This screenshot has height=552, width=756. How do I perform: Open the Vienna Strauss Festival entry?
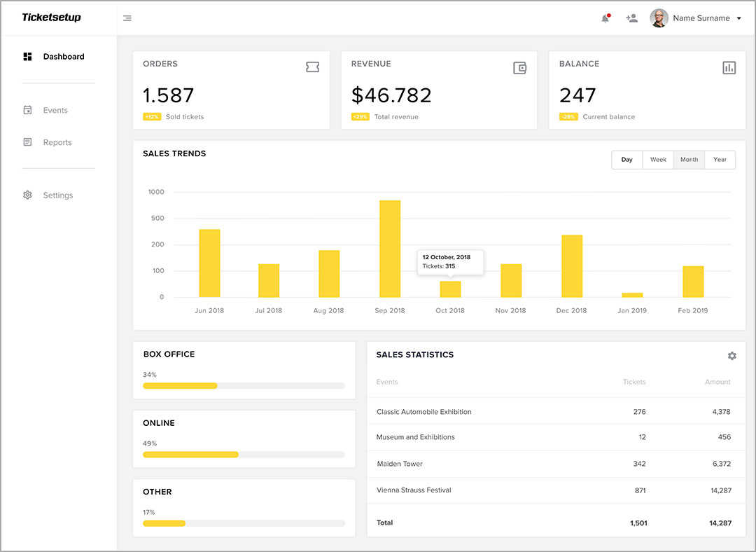pos(414,490)
